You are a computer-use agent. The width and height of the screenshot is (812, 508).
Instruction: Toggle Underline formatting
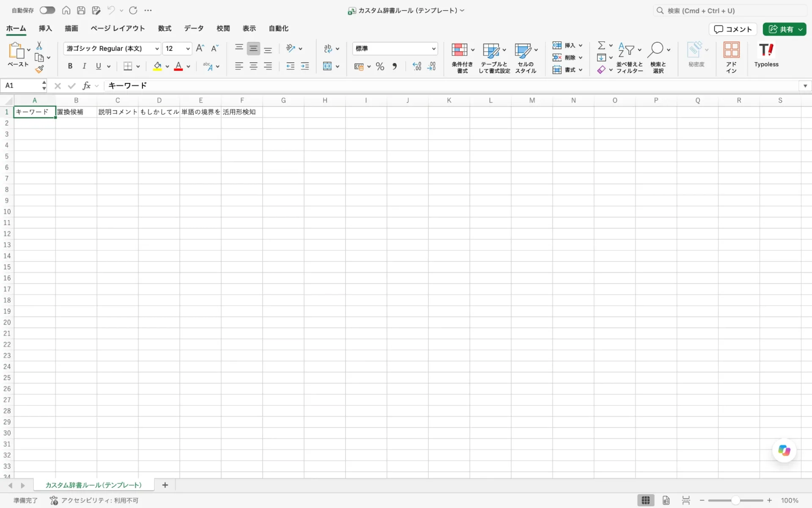coord(99,66)
